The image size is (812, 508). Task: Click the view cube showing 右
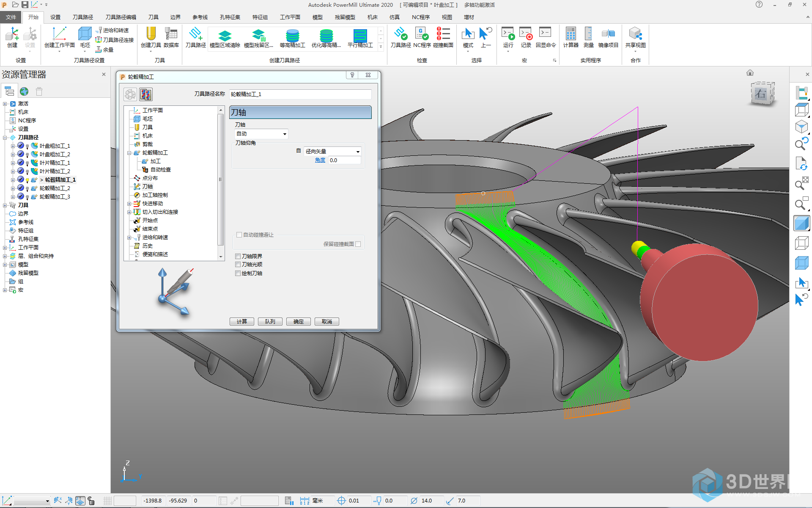[x=763, y=93]
